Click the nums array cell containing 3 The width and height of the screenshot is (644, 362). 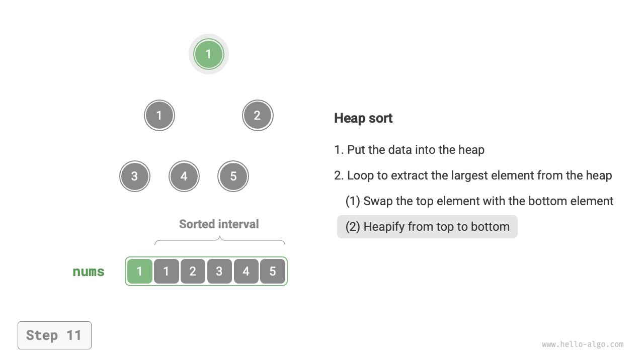(219, 271)
